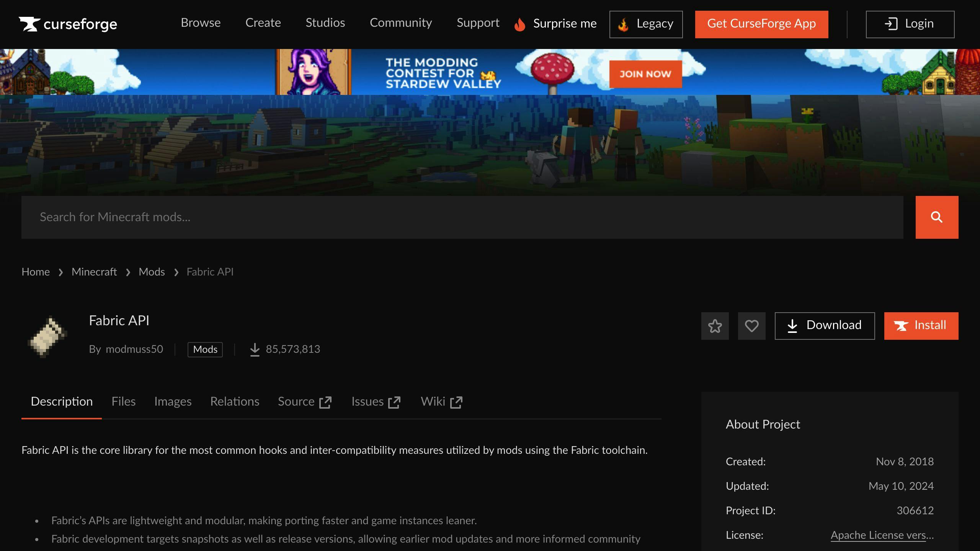Screen dimensions: 980x551
Task: Click the Fabric API mod thumbnail
Action: tap(47, 336)
